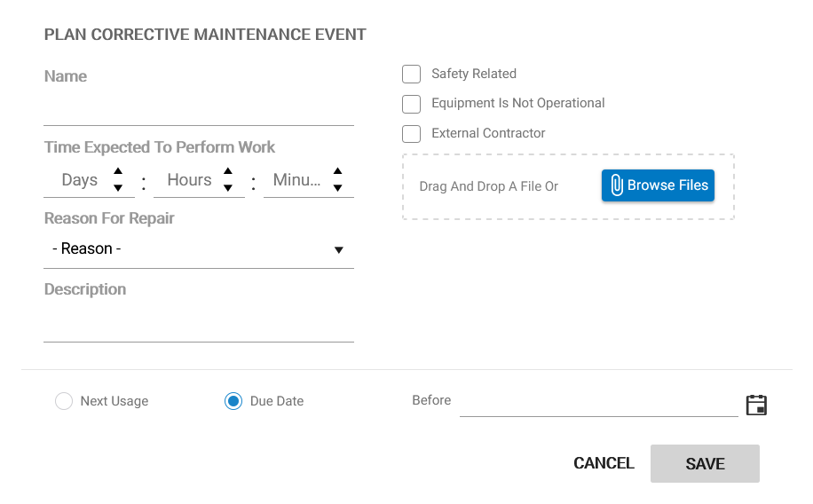Select the Next Usage radio option

click(64, 401)
